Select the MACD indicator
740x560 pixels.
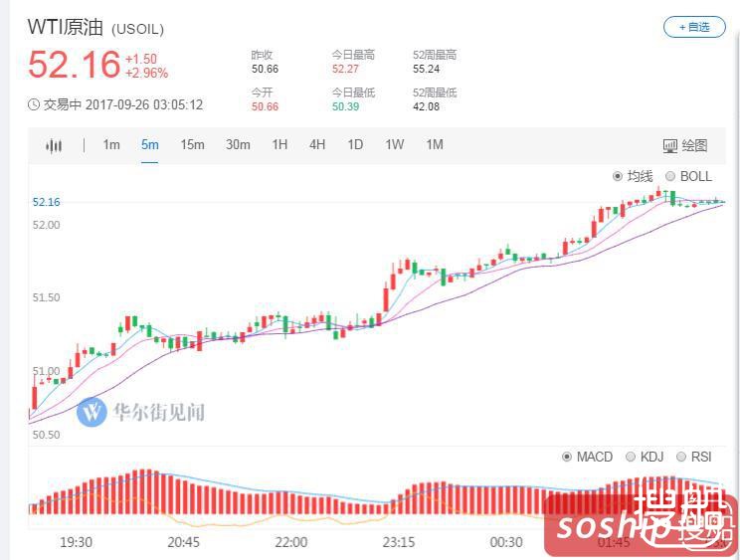[x=588, y=457]
